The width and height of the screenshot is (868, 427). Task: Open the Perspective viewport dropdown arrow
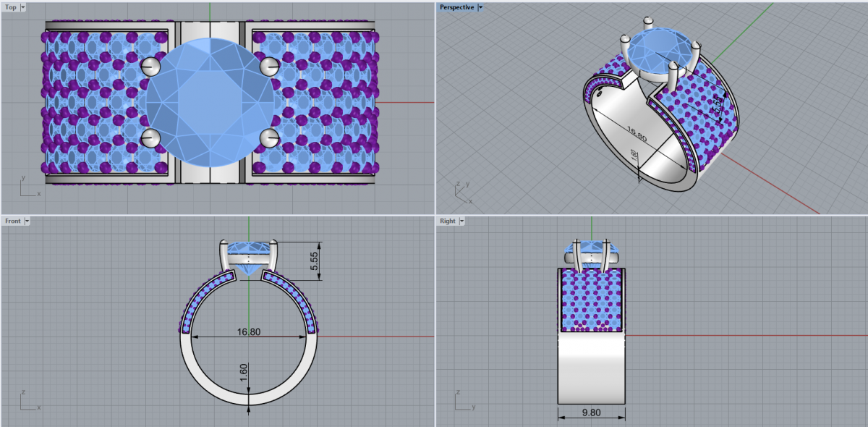tap(480, 7)
